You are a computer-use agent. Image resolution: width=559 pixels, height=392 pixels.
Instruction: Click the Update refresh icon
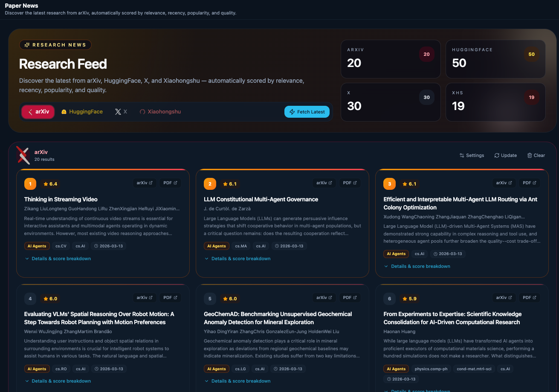coord(497,156)
